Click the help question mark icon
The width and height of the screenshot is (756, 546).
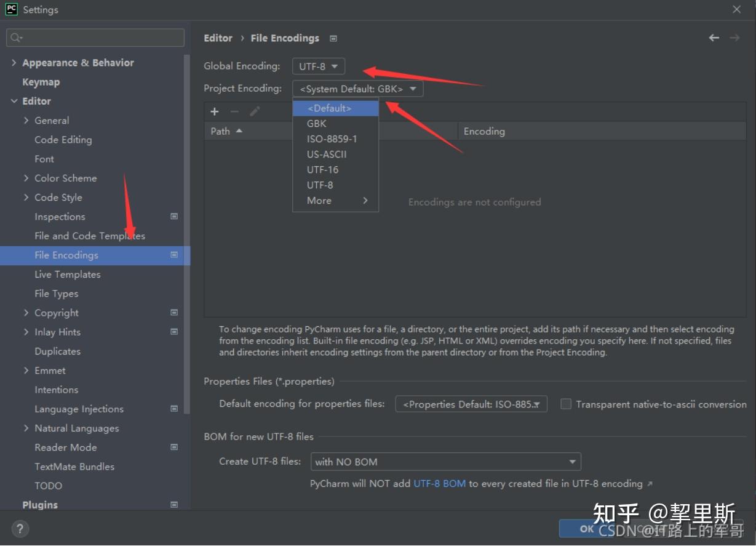coord(19,528)
